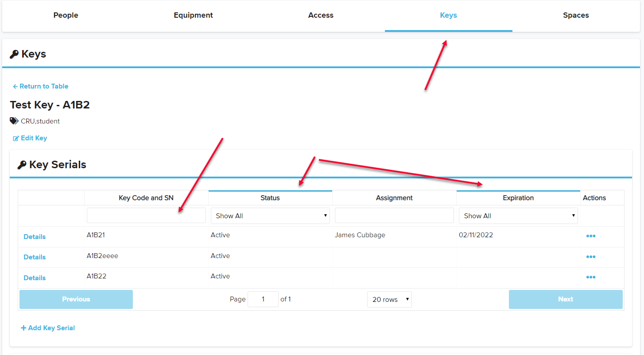Click the Edit Key pencil icon
This screenshot has height=355, width=644.
tap(16, 139)
